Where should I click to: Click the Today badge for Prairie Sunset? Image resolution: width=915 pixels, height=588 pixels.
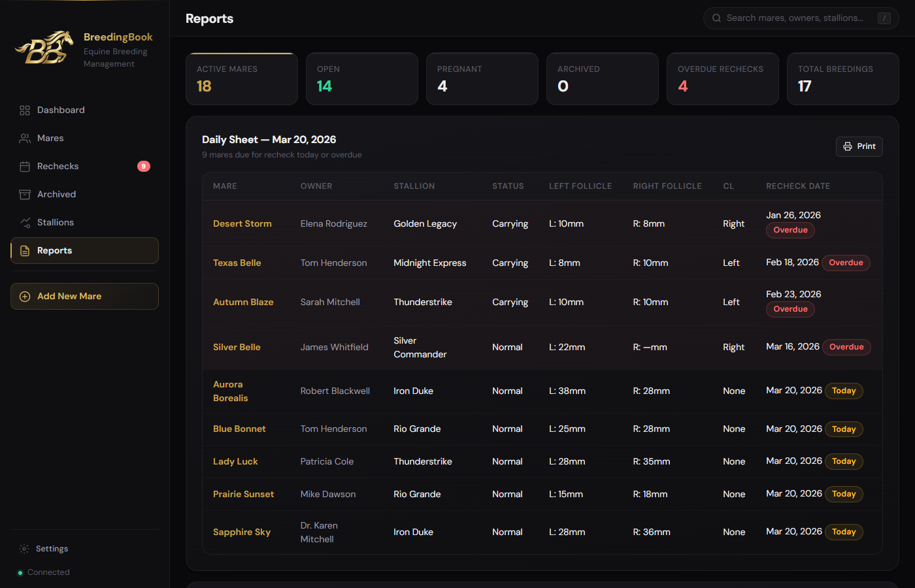click(844, 494)
